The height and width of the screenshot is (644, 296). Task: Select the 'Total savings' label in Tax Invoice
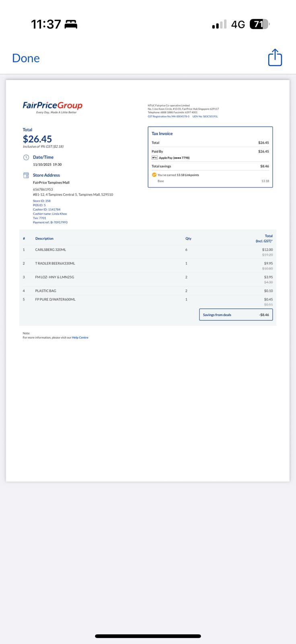(x=161, y=166)
